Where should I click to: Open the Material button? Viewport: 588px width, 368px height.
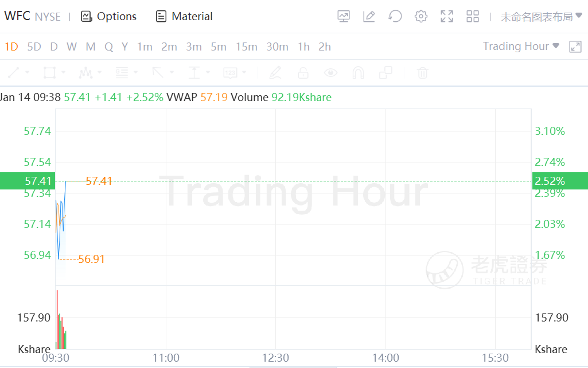(184, 17)
